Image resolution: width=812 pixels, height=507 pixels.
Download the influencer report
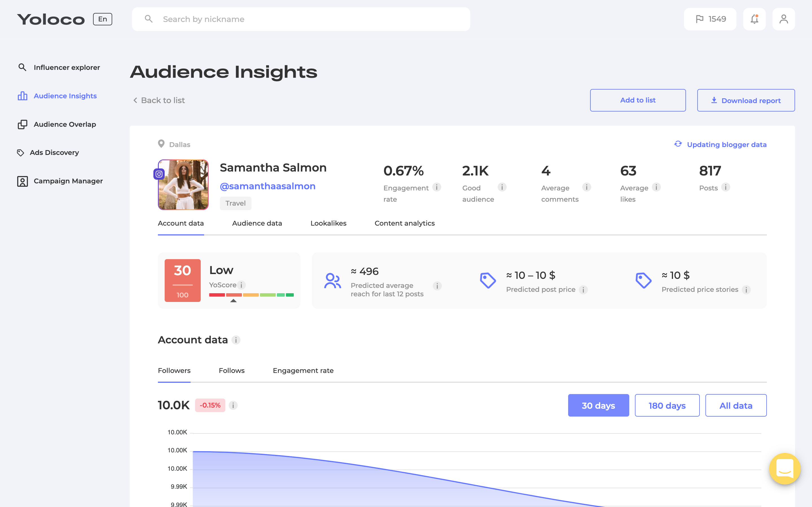(746, 100)
